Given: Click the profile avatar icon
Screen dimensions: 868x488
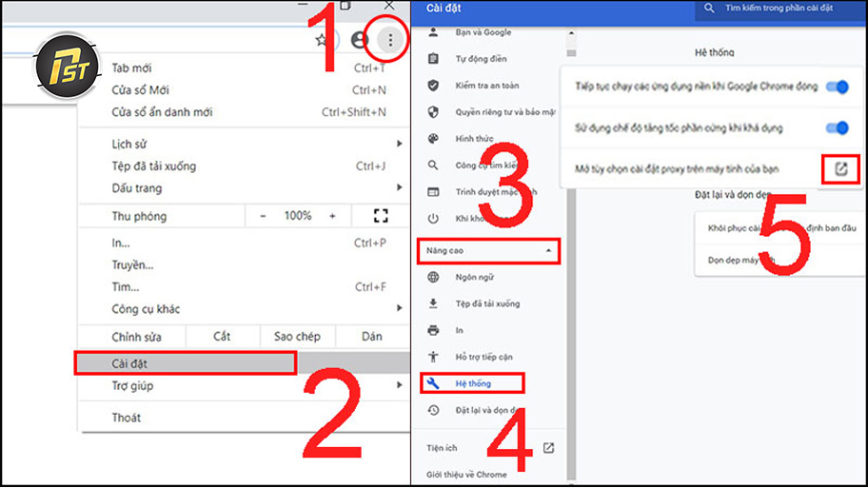Looking at the screenshot, I should click(360, 40).
